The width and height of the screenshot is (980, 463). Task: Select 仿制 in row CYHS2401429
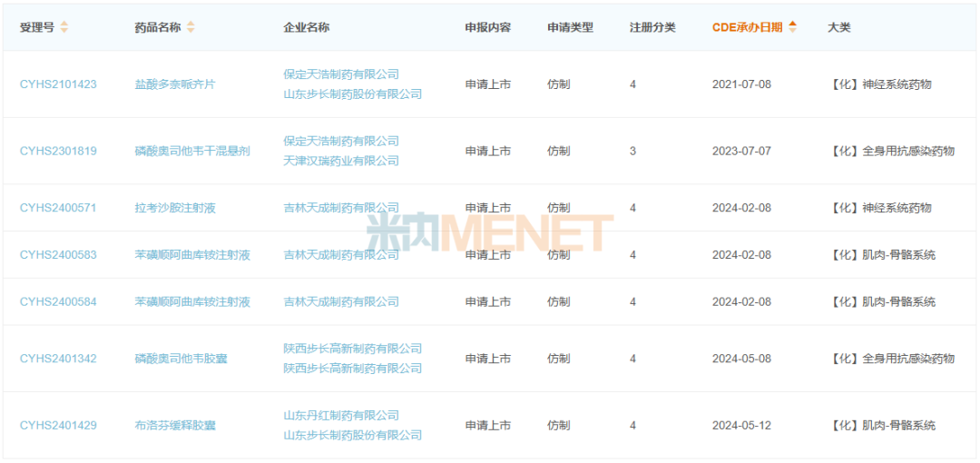coord(559,426)
